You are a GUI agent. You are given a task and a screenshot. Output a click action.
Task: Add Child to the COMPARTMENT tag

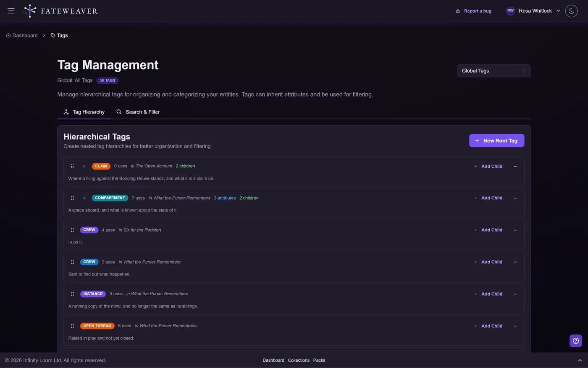pyautogui.click(x=488, y=198)
